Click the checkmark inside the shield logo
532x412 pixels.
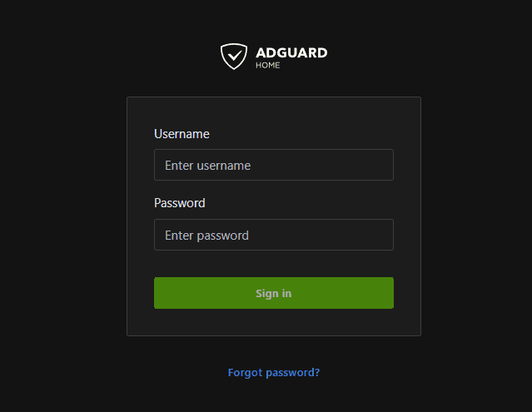(234, 56)
